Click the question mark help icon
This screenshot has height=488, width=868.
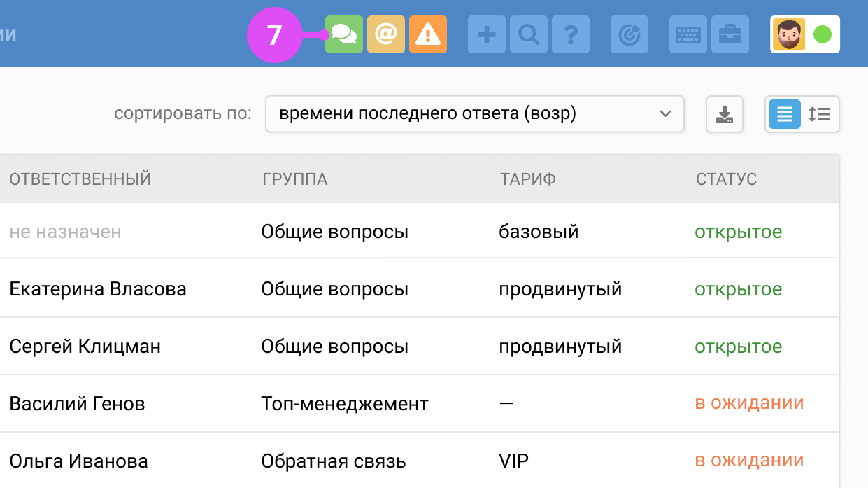(570, 34)
